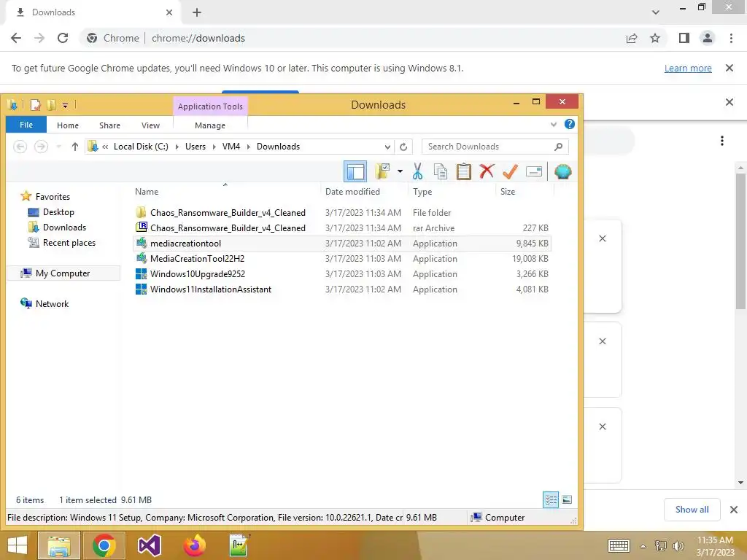Open the Chrome profile avatar
This screenshot has width=747, height=560.
pos(708,38)
